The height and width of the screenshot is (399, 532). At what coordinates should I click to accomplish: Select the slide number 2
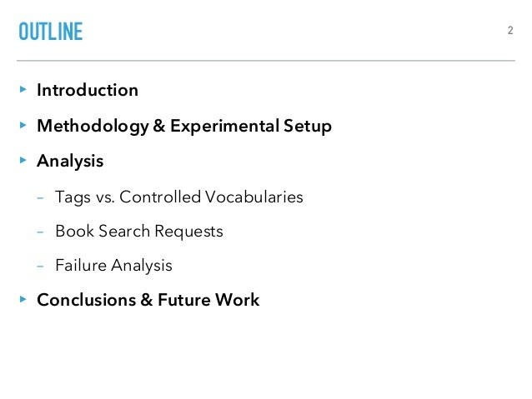tap(510, 31)
